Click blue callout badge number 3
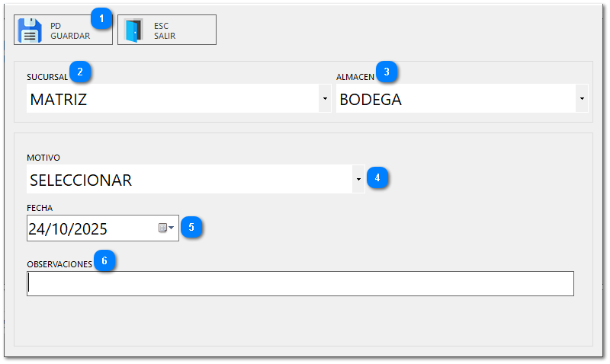The image size is (610, 364). tap(387, 72)
